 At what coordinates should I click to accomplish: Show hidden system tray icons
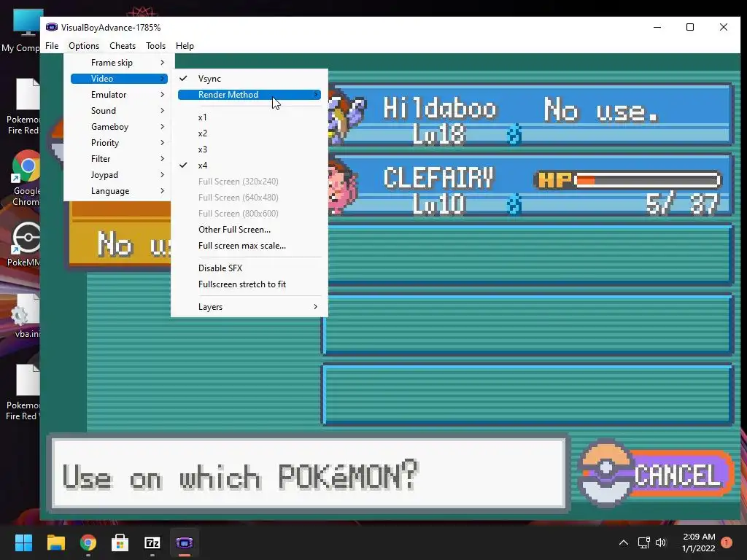[x=624, y=542]
